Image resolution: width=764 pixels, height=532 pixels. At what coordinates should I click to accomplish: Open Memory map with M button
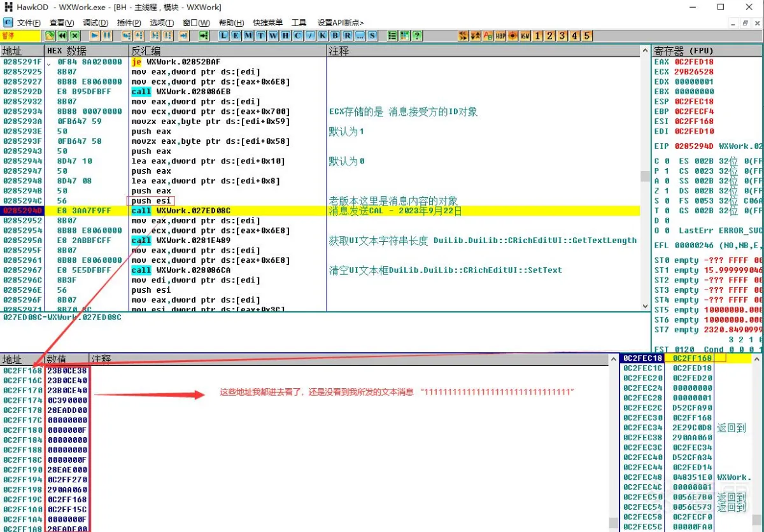coord(248,36)
